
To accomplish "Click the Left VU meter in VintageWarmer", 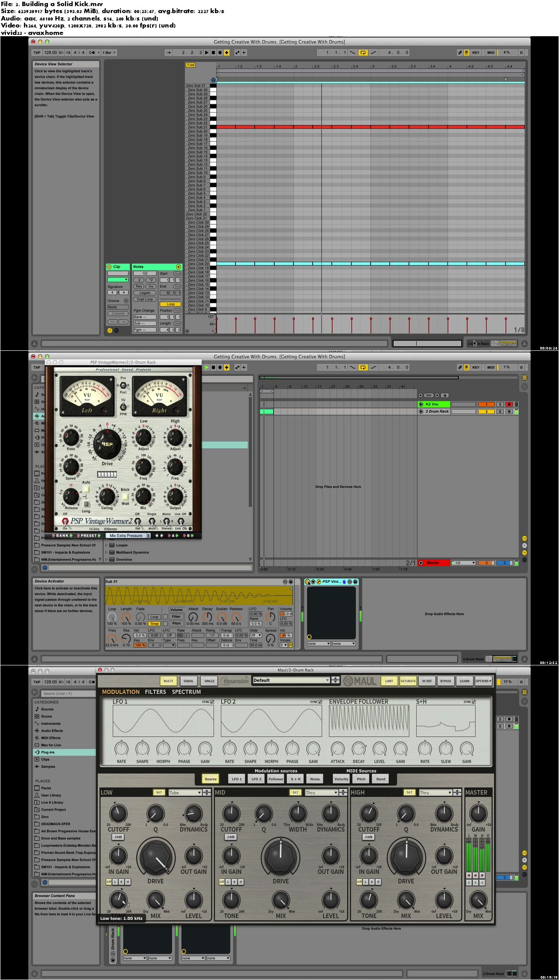I will (x=87, y=397).
